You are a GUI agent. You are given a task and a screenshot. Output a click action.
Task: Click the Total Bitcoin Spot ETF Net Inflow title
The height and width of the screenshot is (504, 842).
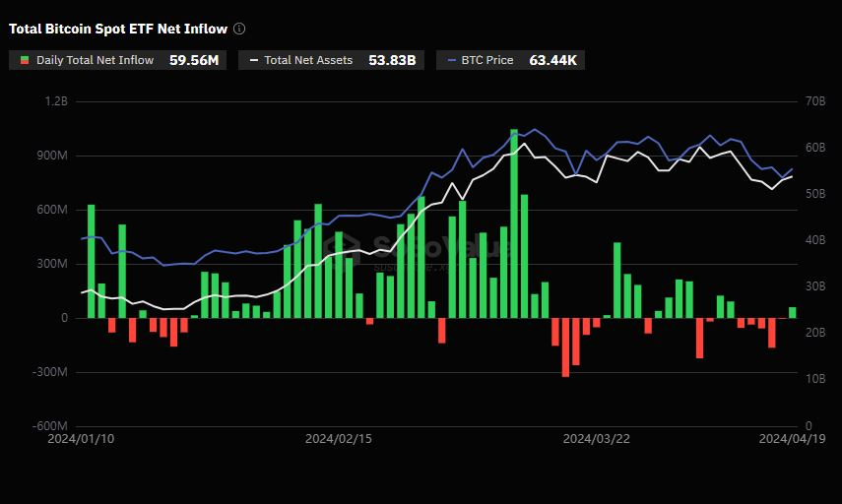(118, 30)
